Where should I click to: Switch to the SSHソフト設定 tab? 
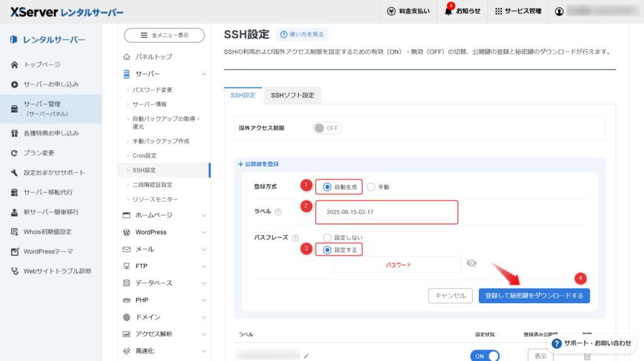pos(292,96)
